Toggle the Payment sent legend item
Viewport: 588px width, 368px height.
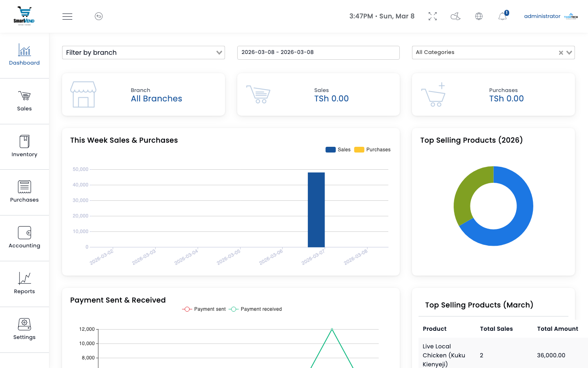[x=204, y=309]
